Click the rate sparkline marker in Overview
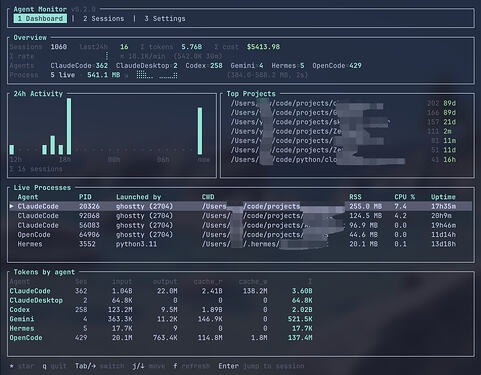Viewport: 481px width, 375px height. pyautogui.click(x=107, y=56)
